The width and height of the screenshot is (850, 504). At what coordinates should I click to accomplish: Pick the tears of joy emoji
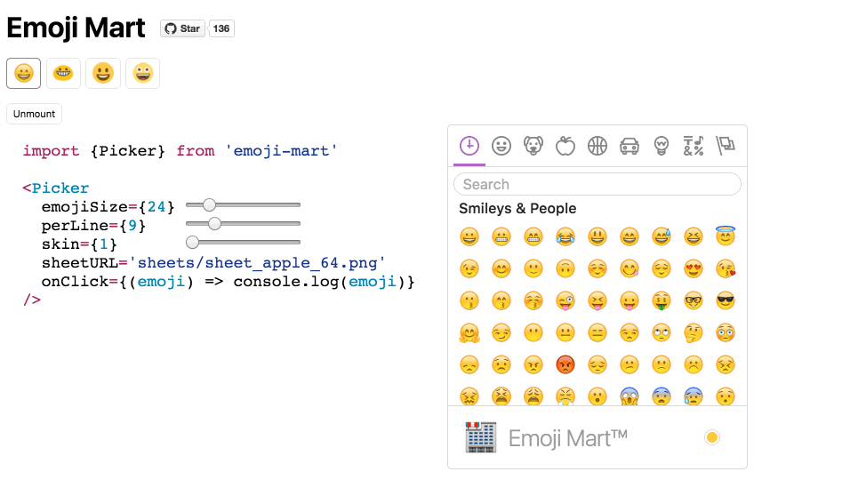point(565,236)
